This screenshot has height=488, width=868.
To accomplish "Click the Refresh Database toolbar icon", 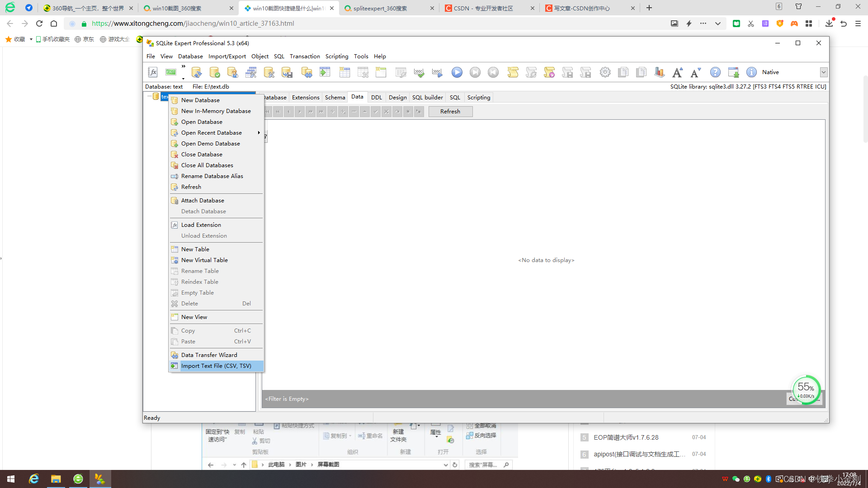I will pyautogui.click(x=196, y=72).
